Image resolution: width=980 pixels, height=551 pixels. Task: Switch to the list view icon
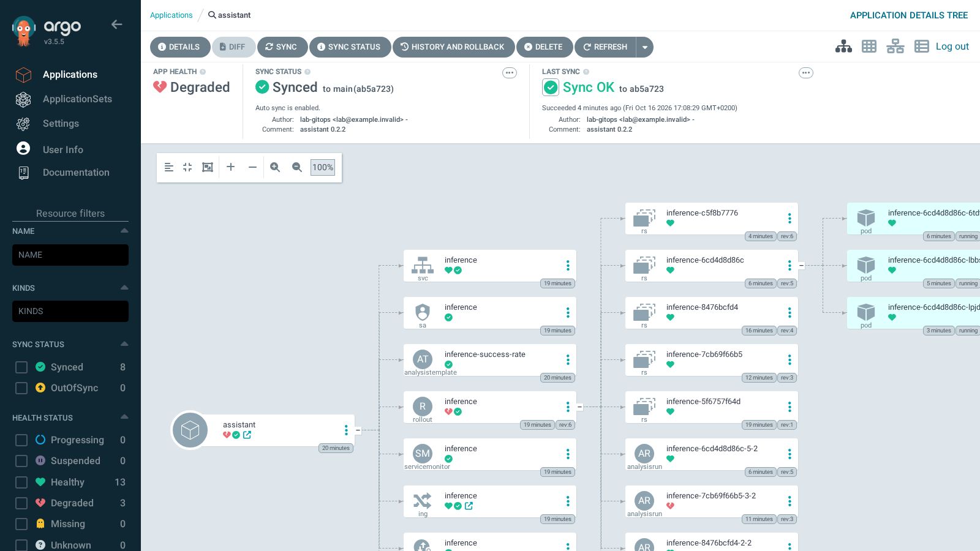point(921,47)
